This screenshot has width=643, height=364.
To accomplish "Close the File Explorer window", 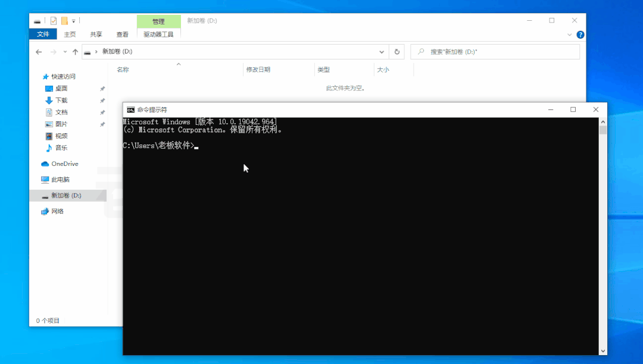I will click(x=575, y=20).
